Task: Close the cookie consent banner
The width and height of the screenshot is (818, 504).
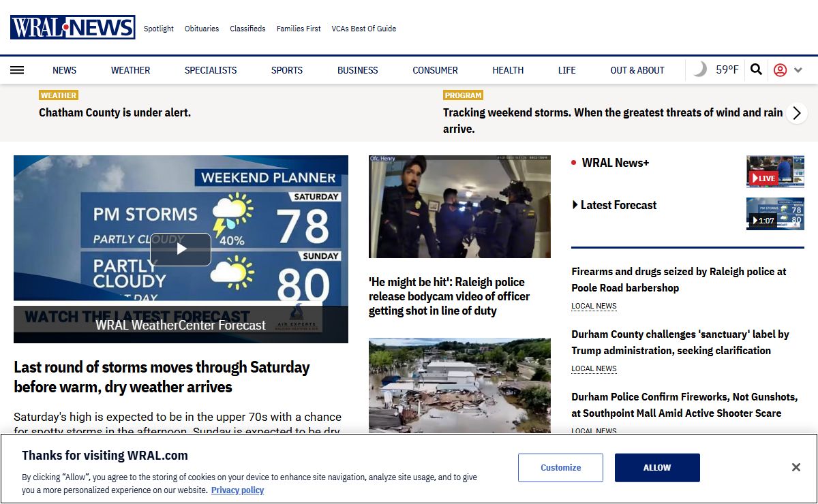Action: coord(796,467)
